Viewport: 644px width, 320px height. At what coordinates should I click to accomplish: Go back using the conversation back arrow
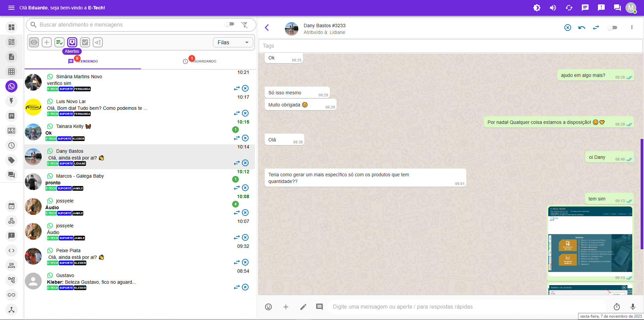click(x=267, y=28)
